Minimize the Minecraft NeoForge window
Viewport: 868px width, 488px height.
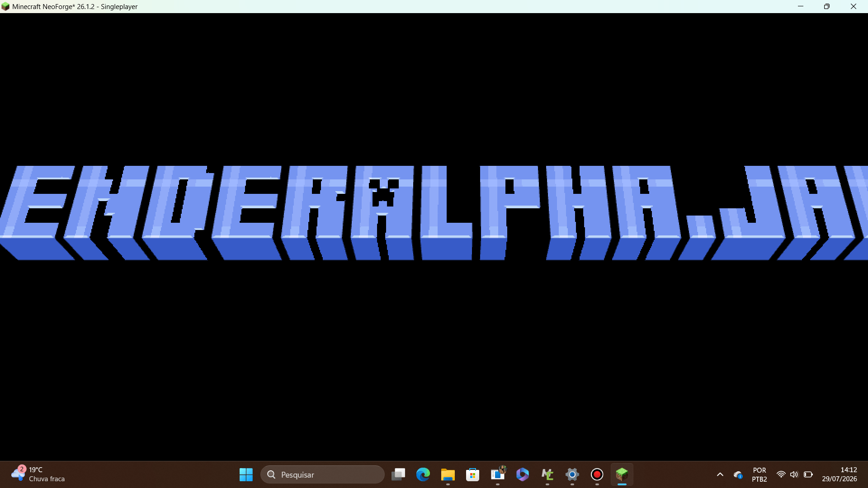tap(801, 6)
